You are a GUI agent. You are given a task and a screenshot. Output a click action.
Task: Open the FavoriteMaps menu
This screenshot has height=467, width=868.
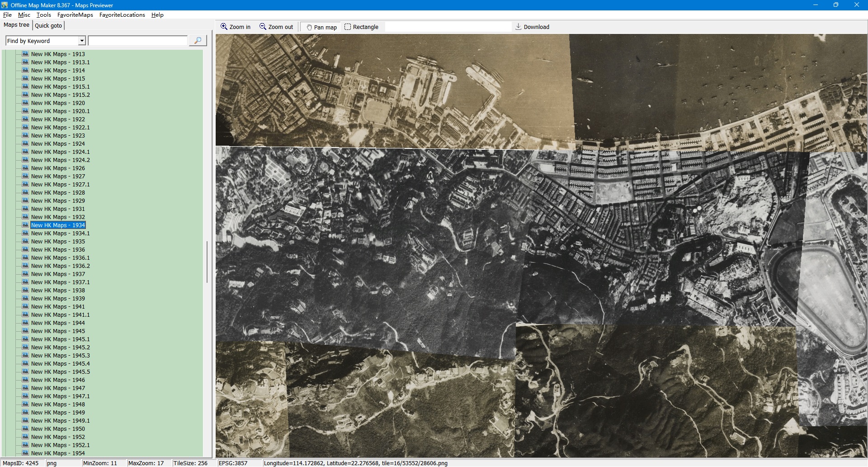(75, 15)
